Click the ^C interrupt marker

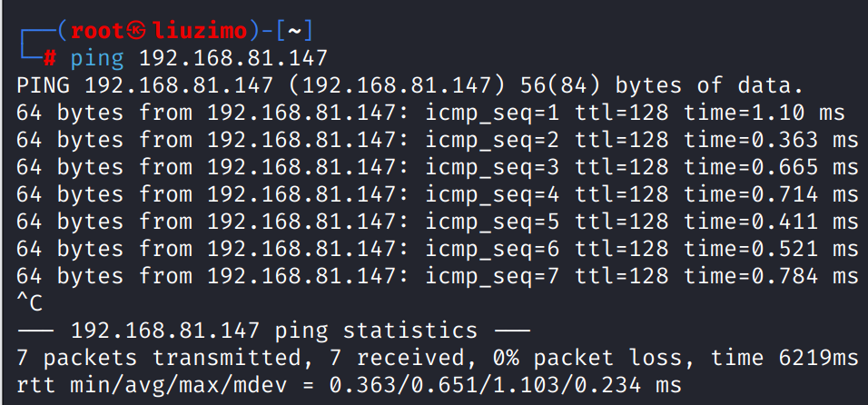29,302
